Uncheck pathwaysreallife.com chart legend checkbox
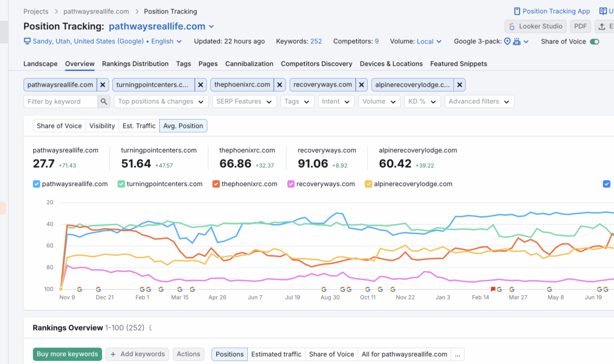 click(36, 184)
